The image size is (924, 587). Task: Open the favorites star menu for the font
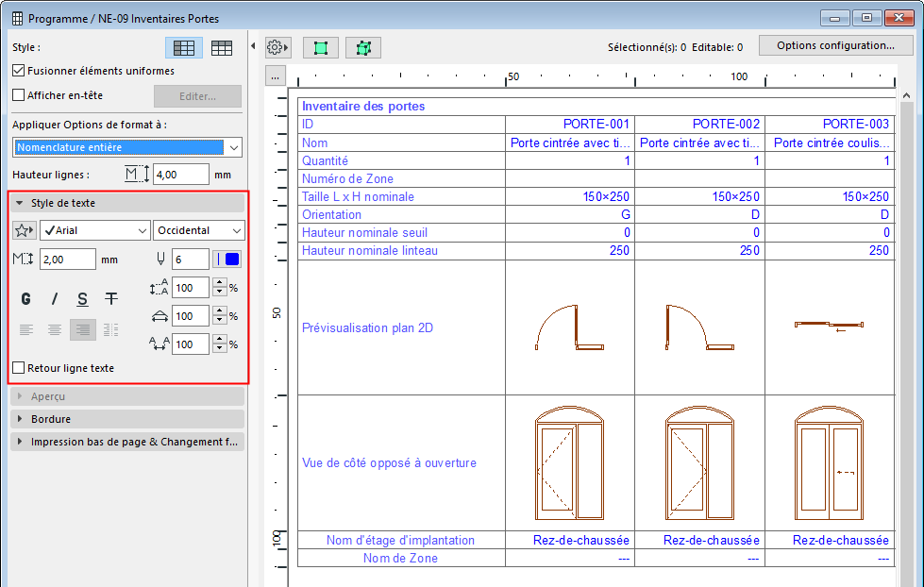point(25,230)
